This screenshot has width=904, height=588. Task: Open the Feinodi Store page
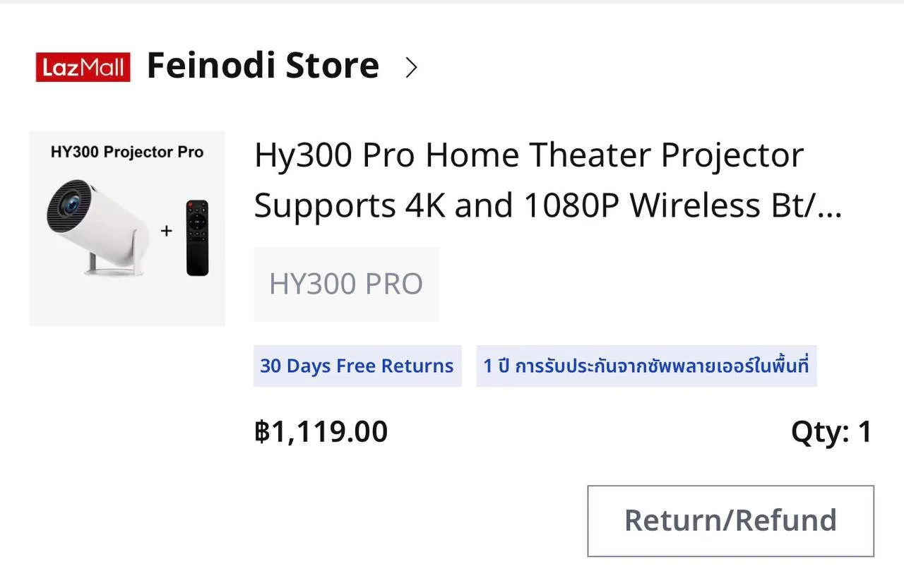coord(263,66)
